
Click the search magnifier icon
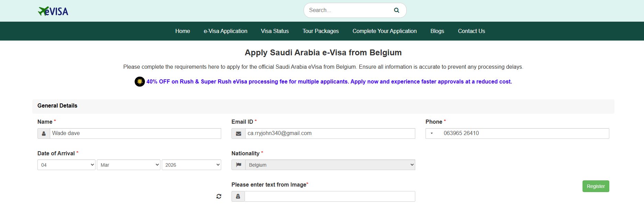pos(396,10)
